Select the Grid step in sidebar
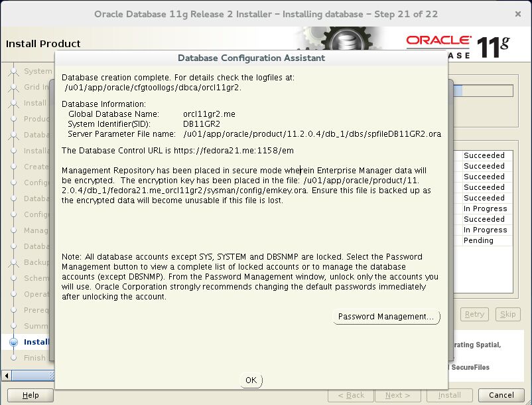Screen dimensions: 532x405 36,87
